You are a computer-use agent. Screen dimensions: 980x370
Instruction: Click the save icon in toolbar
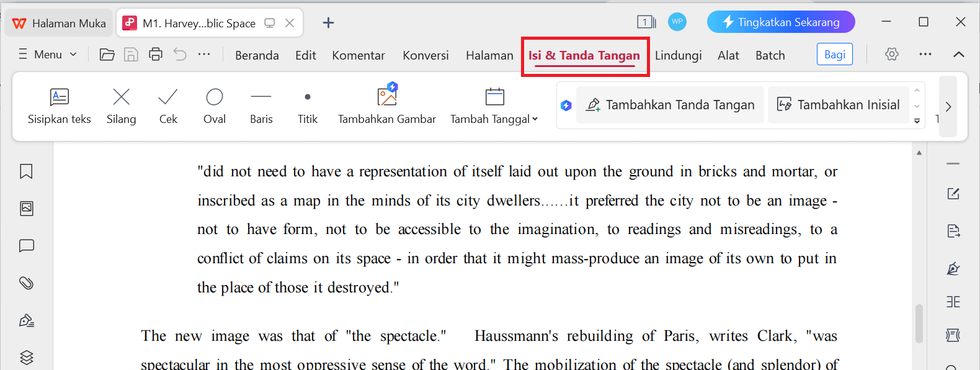click(131, 55)
